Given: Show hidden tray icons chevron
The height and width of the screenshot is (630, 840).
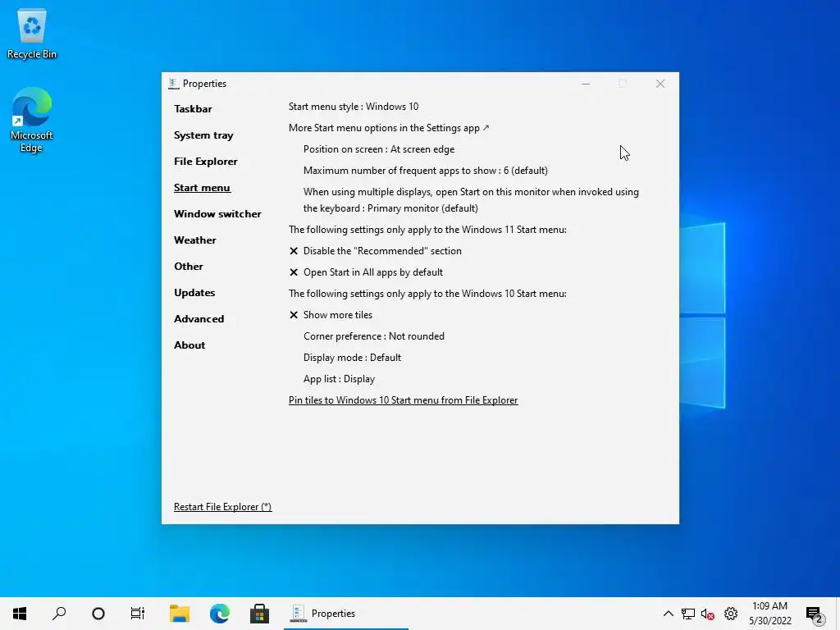Looking at the screenshot, I should coord(668,614).
